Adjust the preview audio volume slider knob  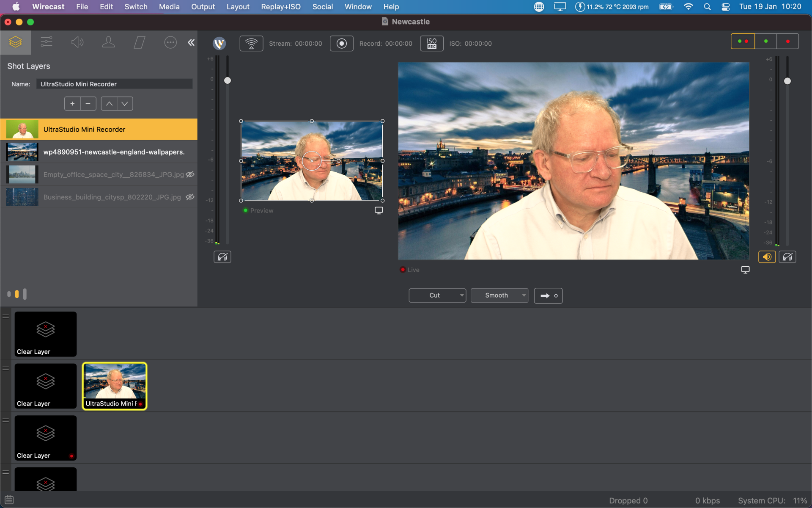tap(228, 80)
